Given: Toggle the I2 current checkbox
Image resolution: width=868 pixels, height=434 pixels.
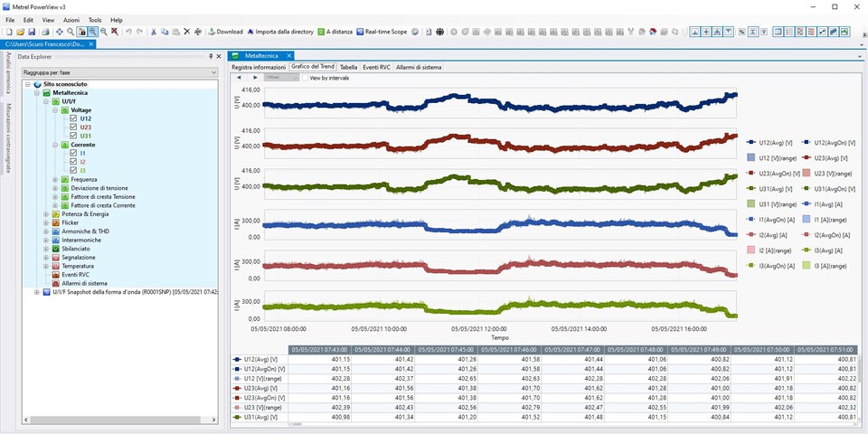Looking at the screenshot, I should tap(73, 162).
